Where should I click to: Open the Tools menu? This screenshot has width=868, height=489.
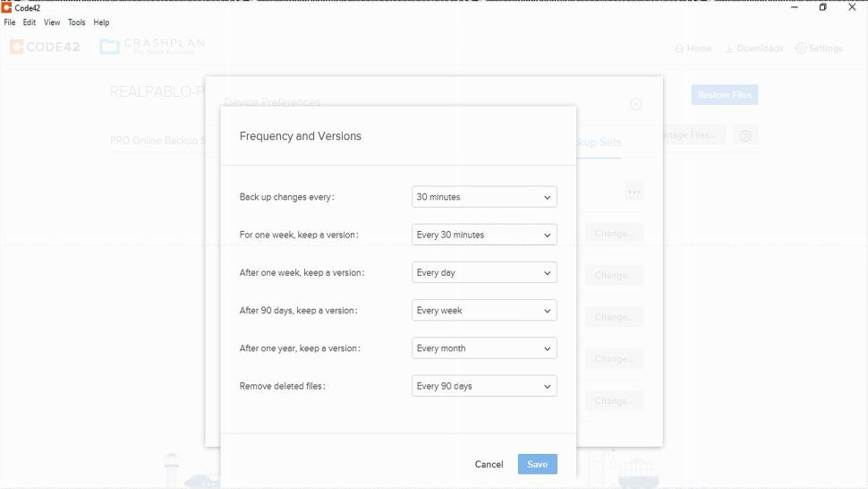(x=77, y=22)
